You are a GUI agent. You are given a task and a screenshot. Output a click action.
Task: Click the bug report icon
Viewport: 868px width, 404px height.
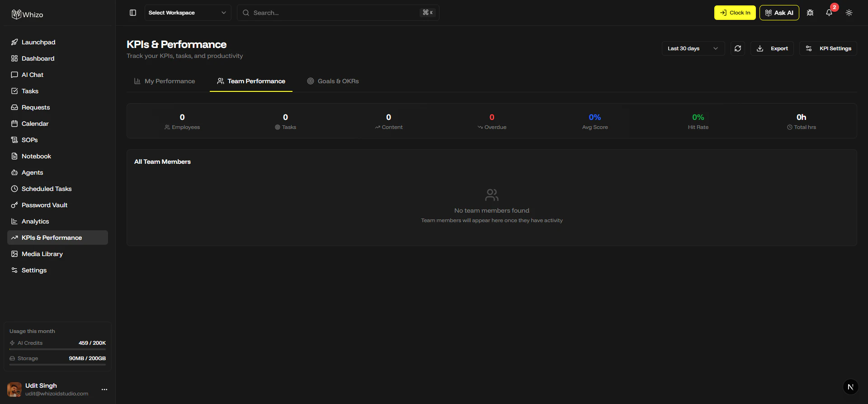(x=810, y=13)
